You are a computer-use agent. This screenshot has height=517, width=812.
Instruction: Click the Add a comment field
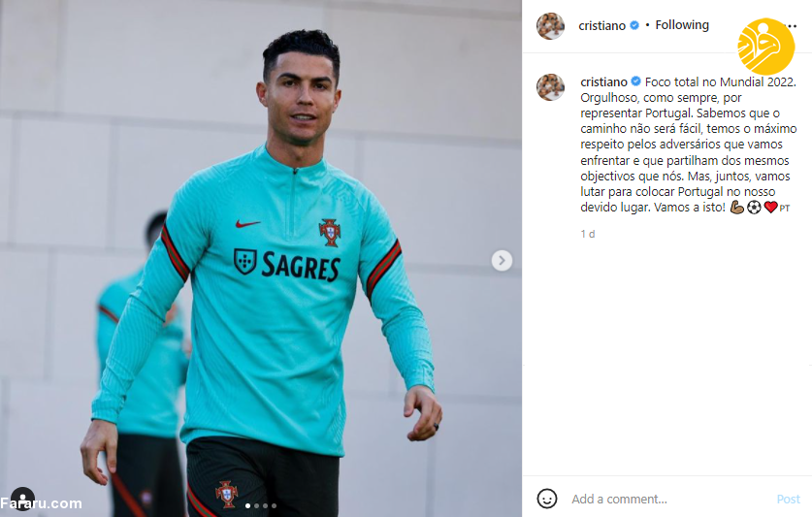tap(668, 499)
